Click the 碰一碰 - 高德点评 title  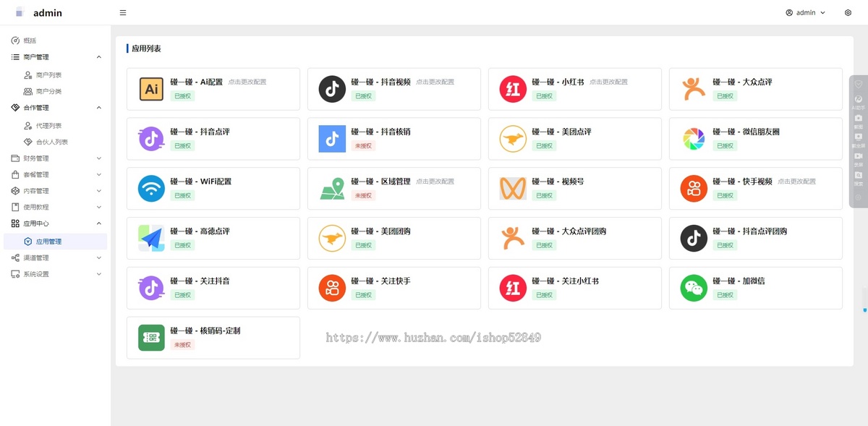(200, 231)
